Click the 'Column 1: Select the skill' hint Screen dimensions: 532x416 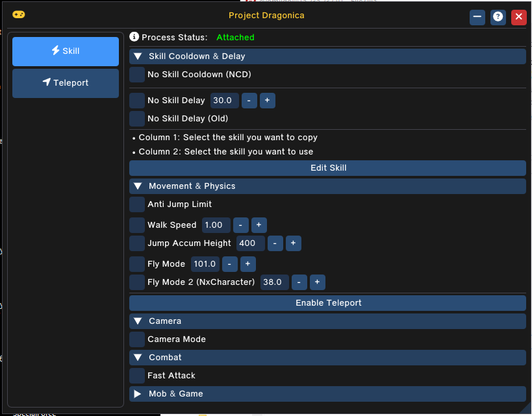(x=228, y=138)
